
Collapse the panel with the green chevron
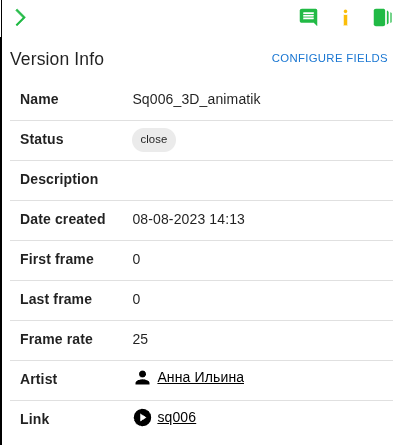[x=21, y=18]
